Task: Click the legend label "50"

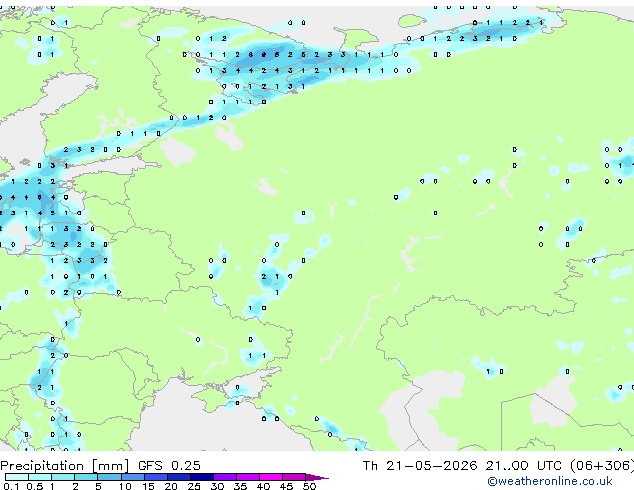Action: (x=309, y=486)
